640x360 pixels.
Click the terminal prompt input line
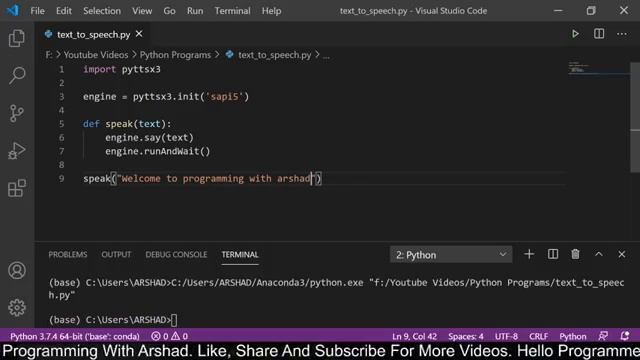pyautogui.click(x=113, y=320)
